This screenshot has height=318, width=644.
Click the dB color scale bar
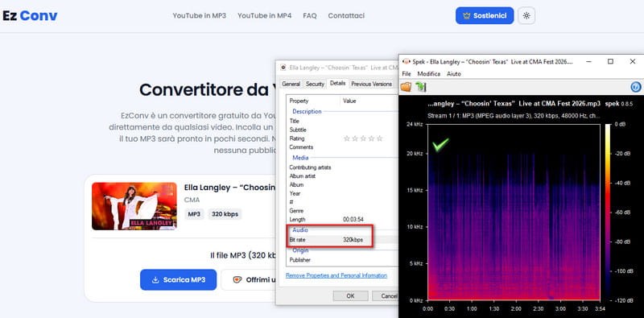pos(608,212)
